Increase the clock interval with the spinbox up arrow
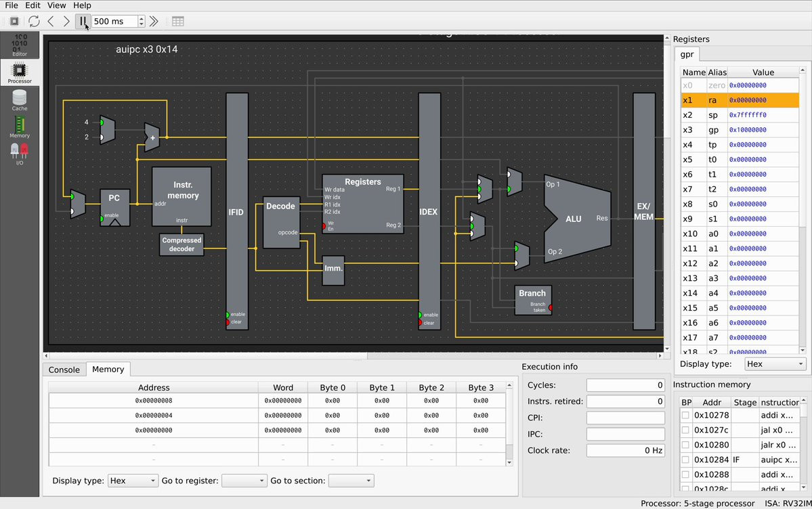Viewport: 812px width, 509px height. click(x=141, y=18)
